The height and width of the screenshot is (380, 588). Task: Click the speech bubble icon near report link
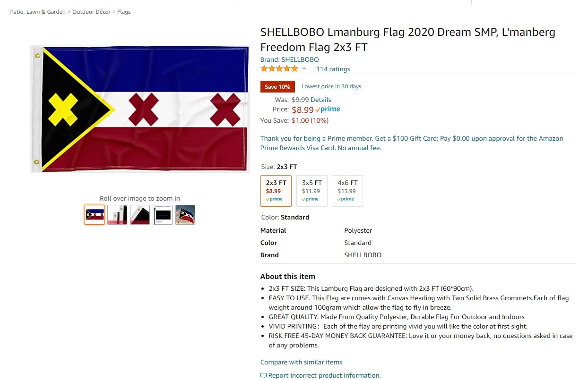263,375
